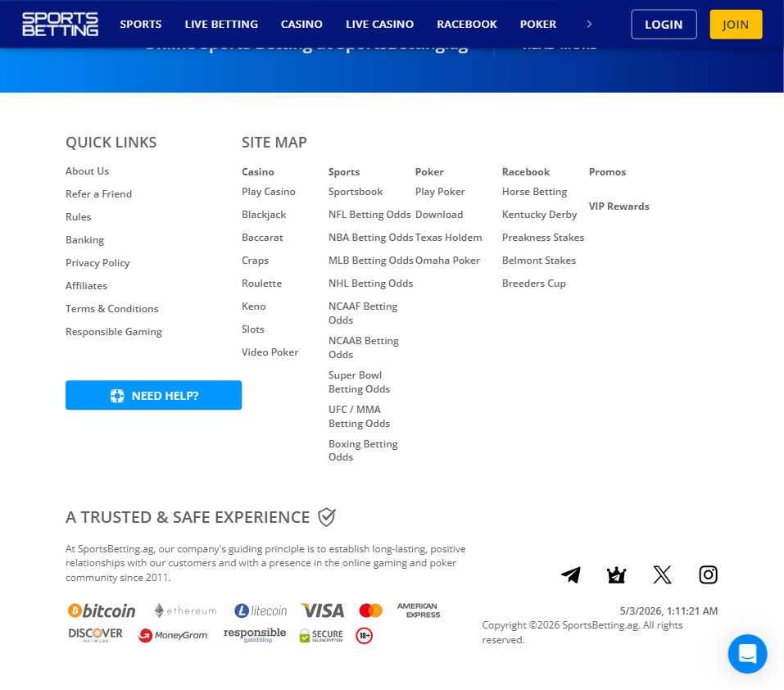The height and width of the screenshot is (690, 784).
Task: Open the Blackjack link
Action: [x=264, y=215]
